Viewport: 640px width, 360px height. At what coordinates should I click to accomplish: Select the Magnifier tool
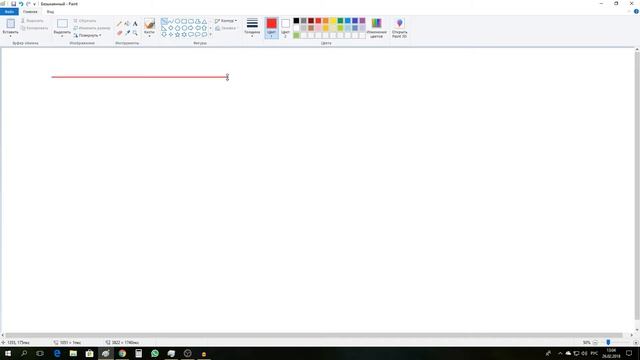(x=135, y=32)
